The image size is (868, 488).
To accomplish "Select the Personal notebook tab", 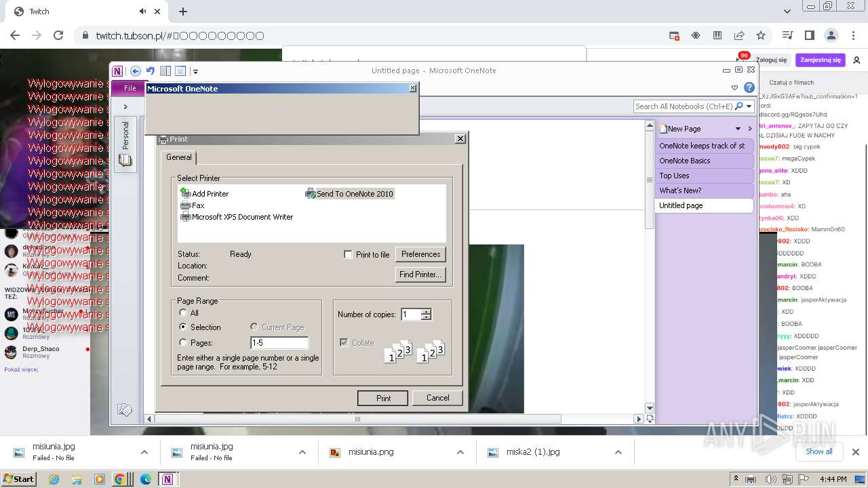I will coord(125,135).
